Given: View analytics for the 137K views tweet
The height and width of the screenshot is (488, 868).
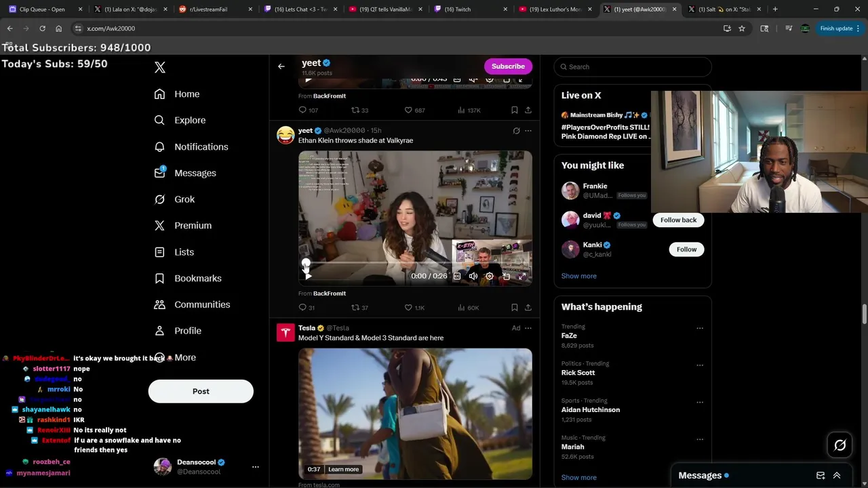Looking at the screenshot, I should click(469, 110).
